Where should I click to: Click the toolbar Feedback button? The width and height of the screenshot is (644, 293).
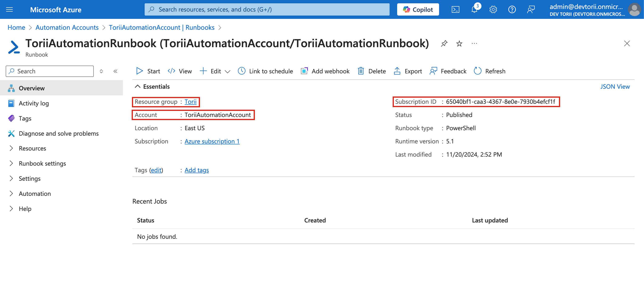(448, 71)
